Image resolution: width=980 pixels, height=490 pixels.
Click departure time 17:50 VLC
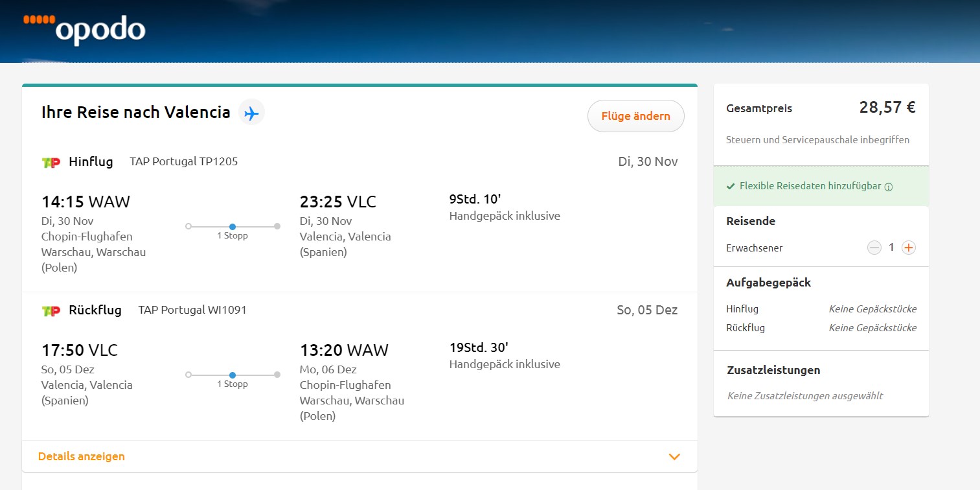[80, 350]
